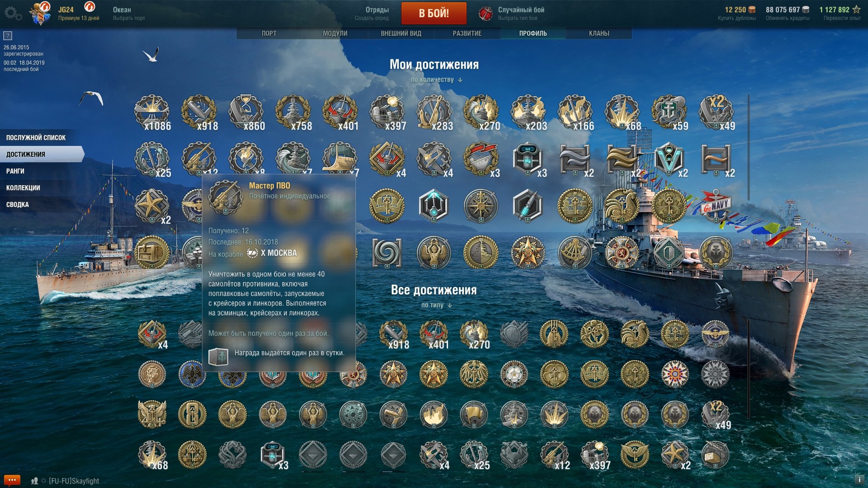
Task: Select the x918 torpedo achievement medal
Action: (x=199, y=112)
